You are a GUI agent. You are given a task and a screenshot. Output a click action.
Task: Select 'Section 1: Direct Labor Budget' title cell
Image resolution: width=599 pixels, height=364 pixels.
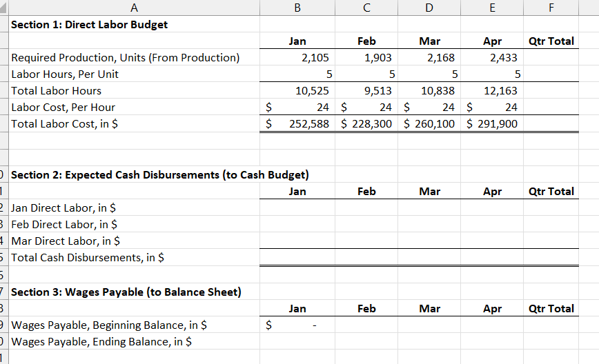click(134, 24)
